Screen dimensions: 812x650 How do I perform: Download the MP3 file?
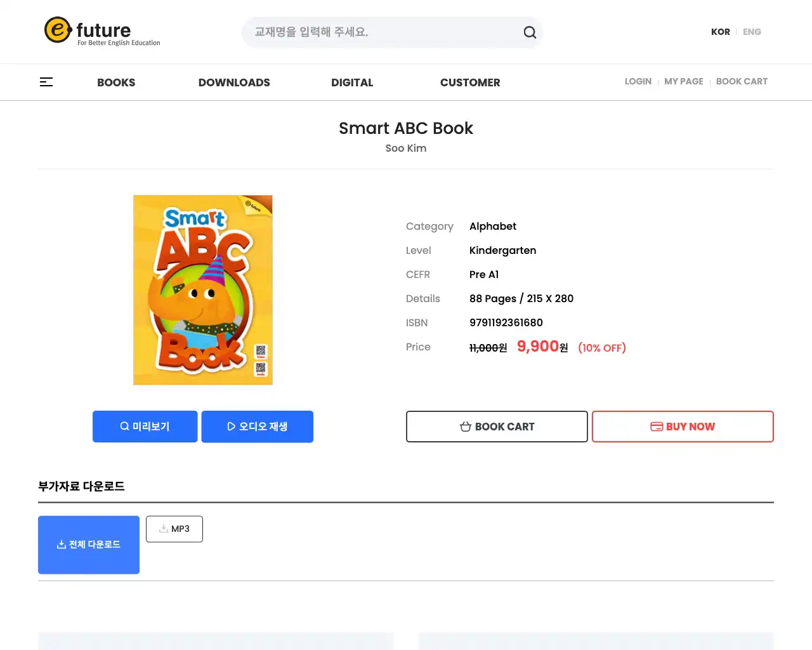(x=174, y=529)
